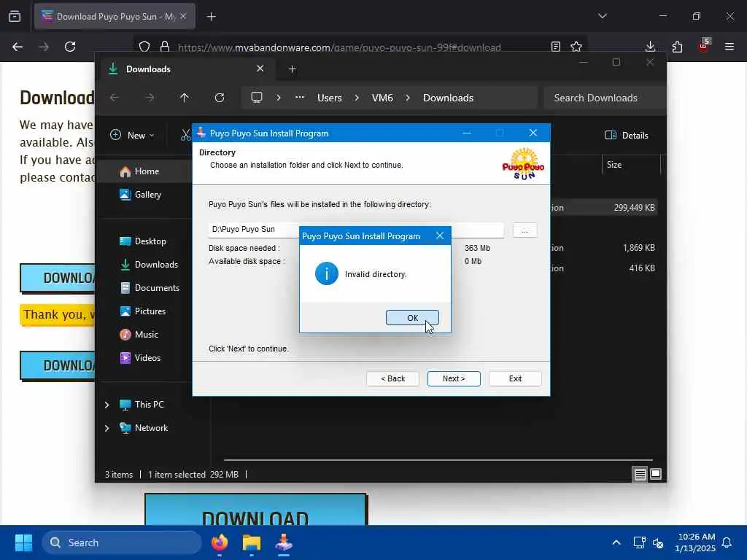Open Firefox extensions puzzle icon
Viewport: 747px width, 560px height.
(x=677, y=47)
